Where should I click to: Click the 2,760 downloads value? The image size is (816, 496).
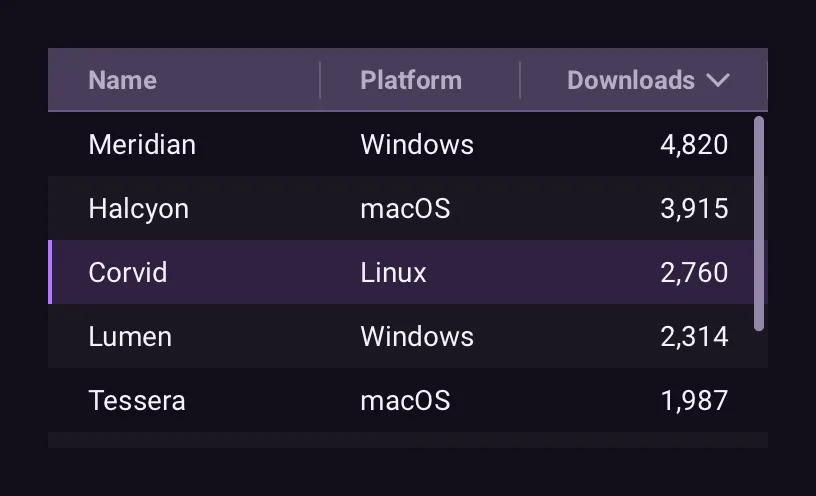(694, 272)
